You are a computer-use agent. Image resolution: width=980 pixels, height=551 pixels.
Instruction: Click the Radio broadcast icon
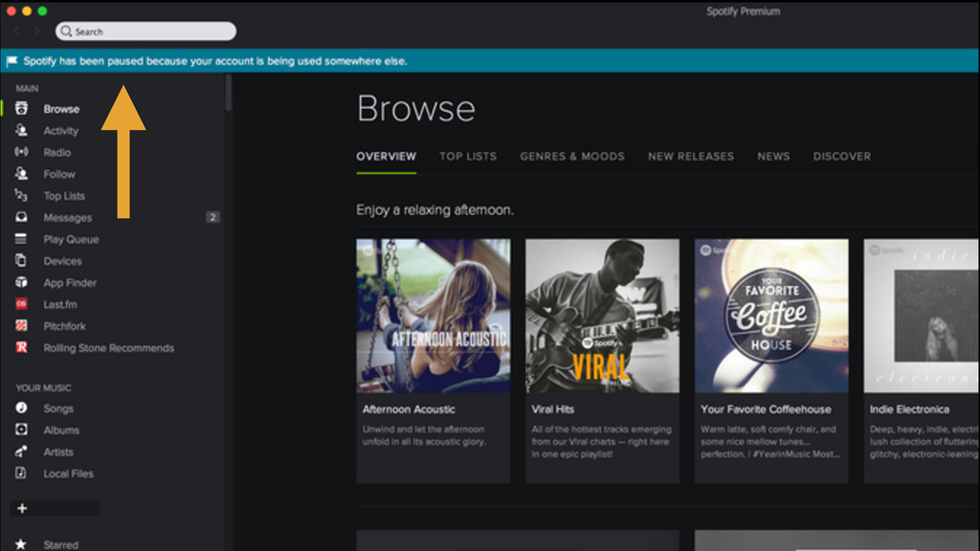(21, 152)
